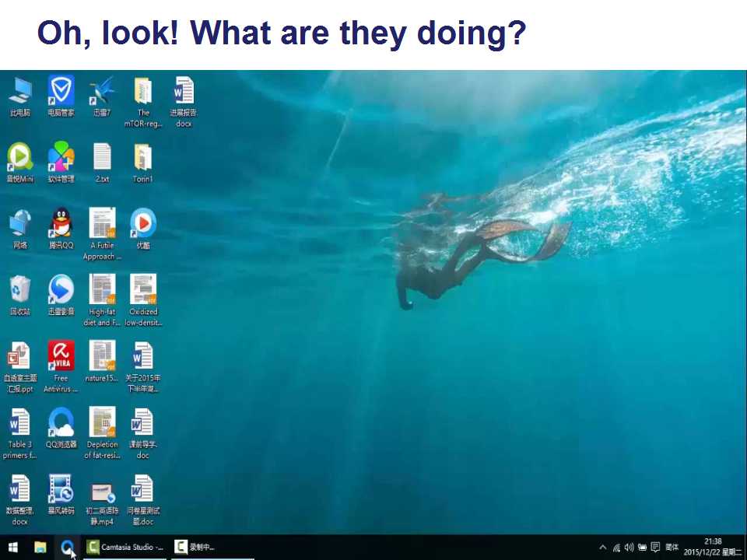The width and height of the screenshot is (747, 560).
Task: Switch to Camtasia Studio taskbar window
Action: coord(125,548)
